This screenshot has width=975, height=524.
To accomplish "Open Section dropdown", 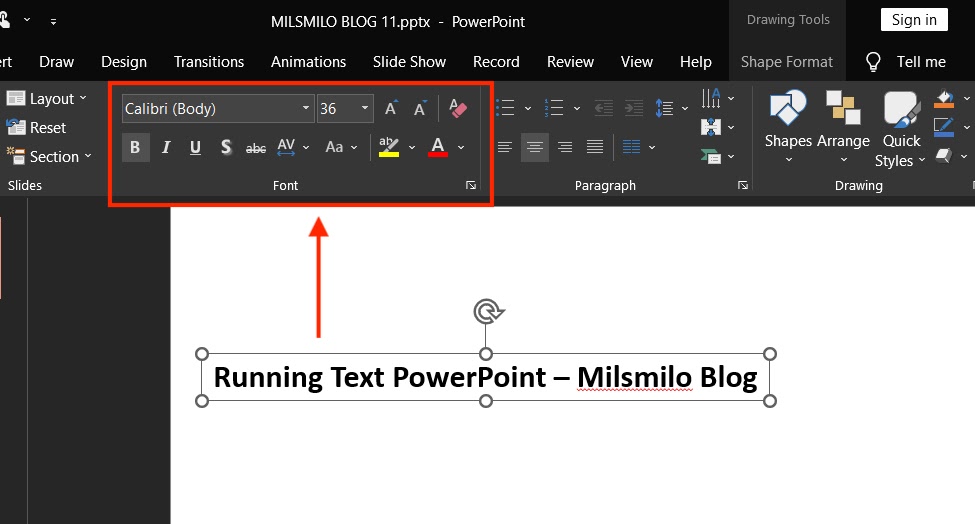I will pyautogui.click(x=49, y=156).
